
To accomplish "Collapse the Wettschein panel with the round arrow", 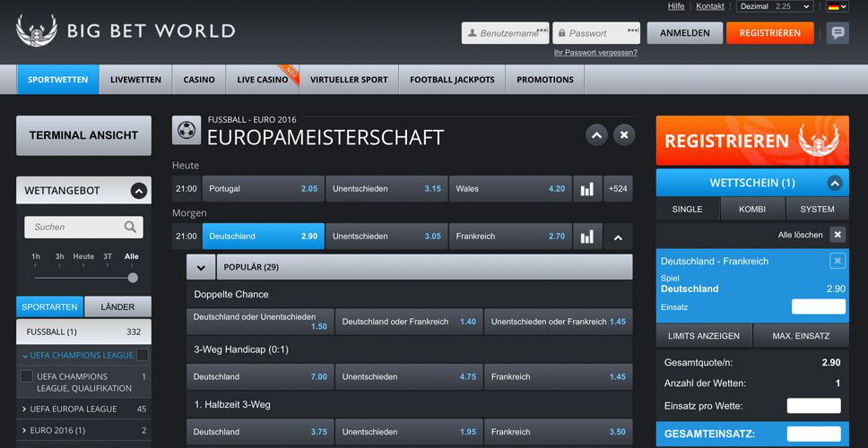I will pyautogui.click(x=835, y=183).
